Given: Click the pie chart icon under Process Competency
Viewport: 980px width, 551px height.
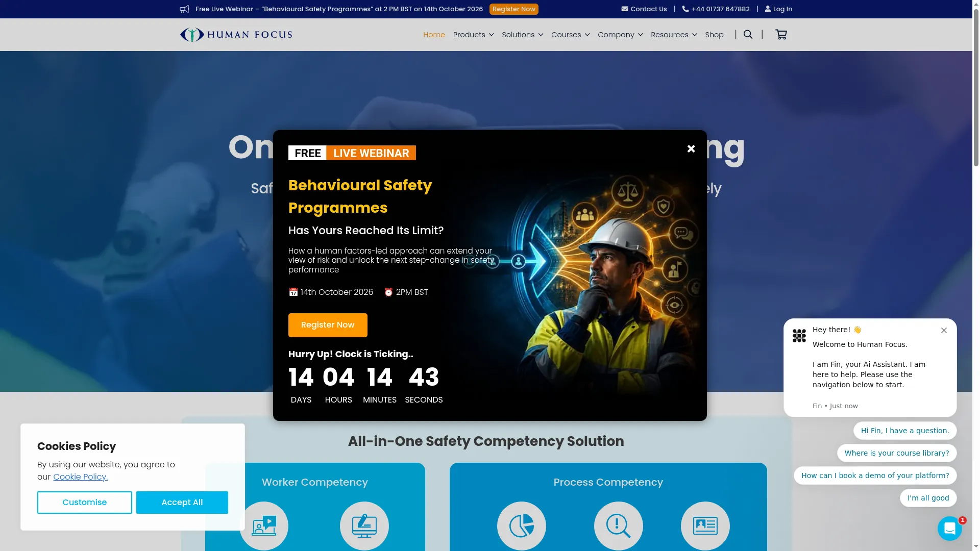Looking at the screenshot, I should tap(522, 525).
